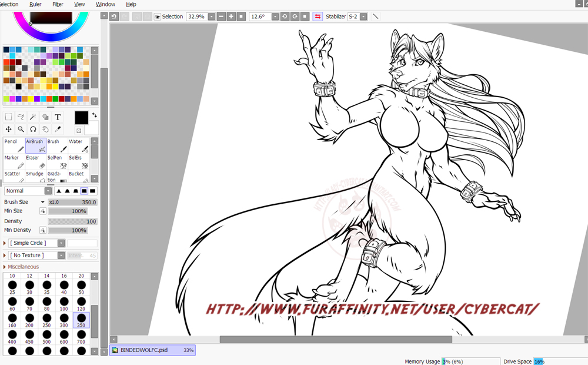Image resolution: width=588 pixels, height=365 pixels.
Task: Select the Text tool
Action: (x=58, y=117)
